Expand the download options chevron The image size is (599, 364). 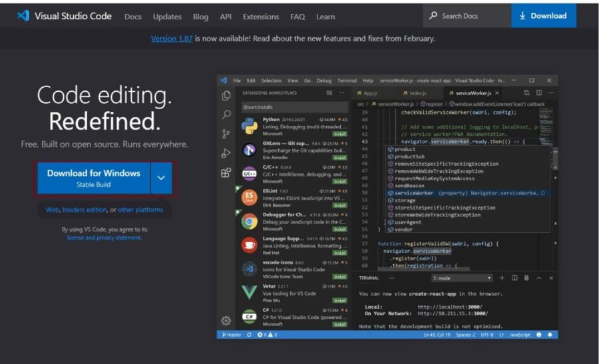pos(161,178)
